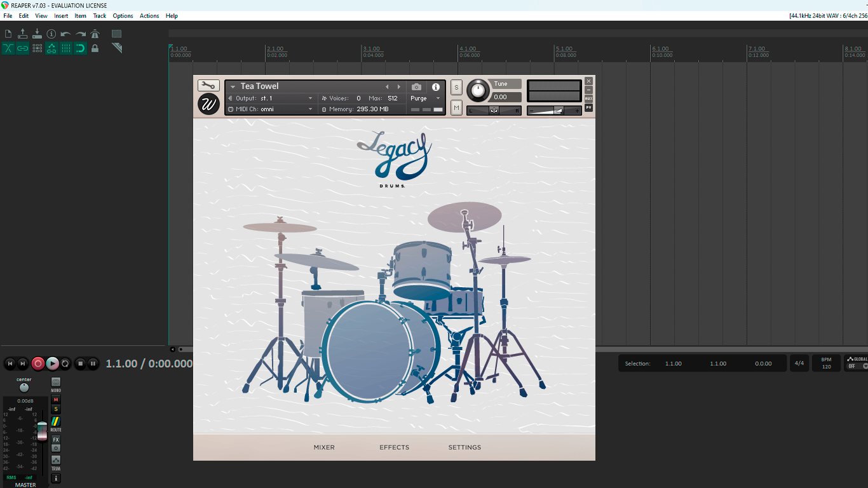Start recording with the red record button
The image size is (868, 488).
[38, 363]
